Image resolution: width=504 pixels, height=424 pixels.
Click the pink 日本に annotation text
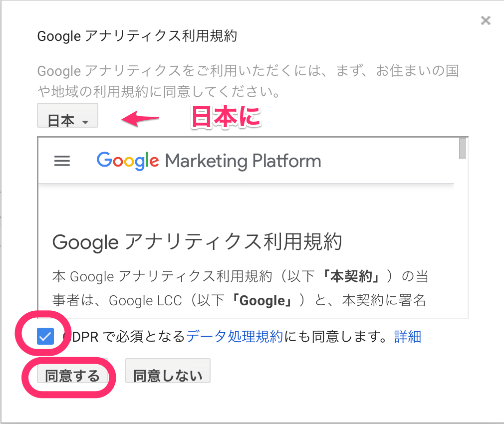[226, 118]
